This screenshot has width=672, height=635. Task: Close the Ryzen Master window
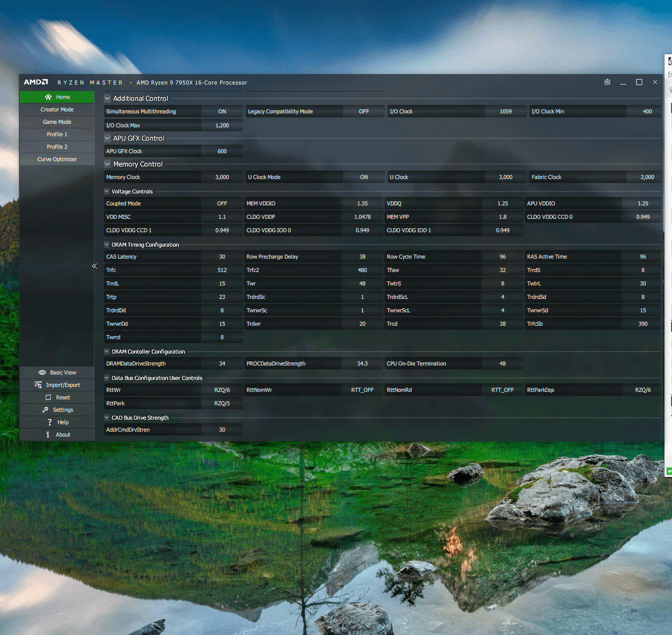655,82
